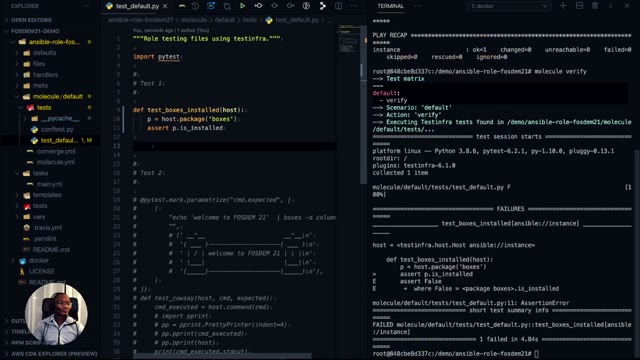Click 'def test_boxes_installed(host):' on line 9
The image size is (640, 360).
click(x=188, y=110)
